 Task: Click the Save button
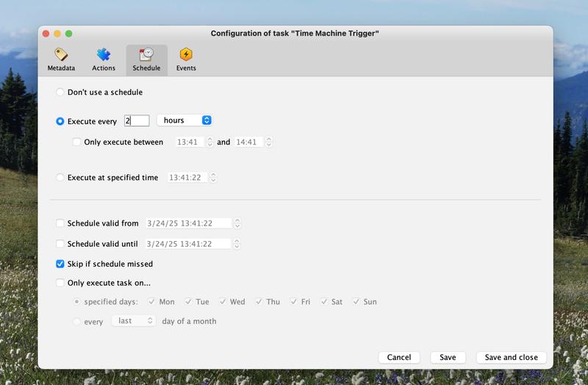(x=448, y=357)
